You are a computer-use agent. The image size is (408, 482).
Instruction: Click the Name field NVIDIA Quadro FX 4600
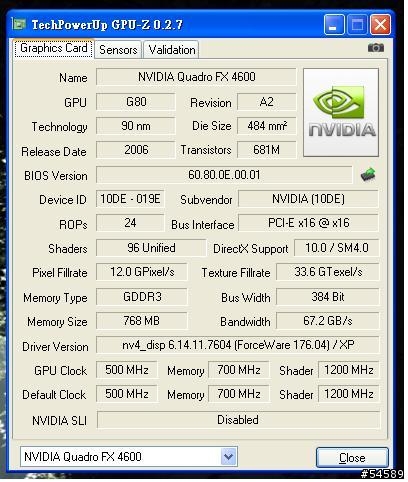point(196,77)
